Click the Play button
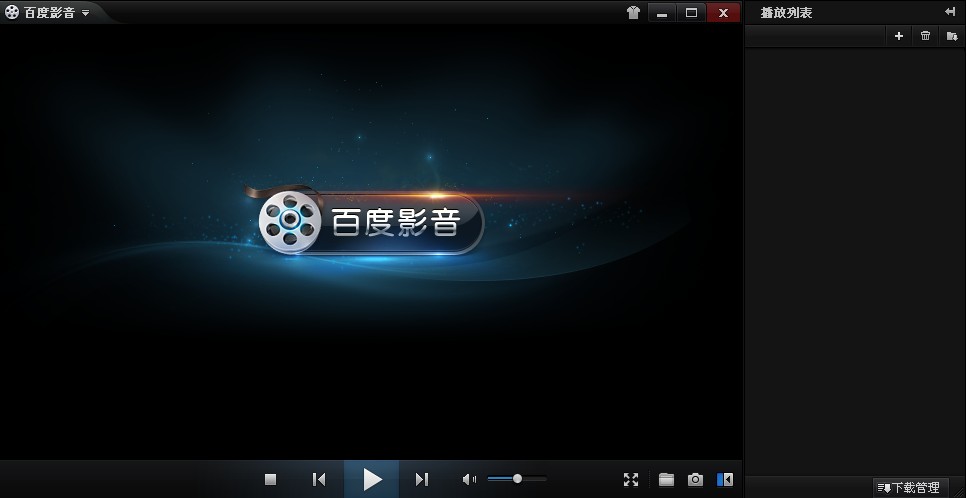967x498 pixels. point(372,480)
